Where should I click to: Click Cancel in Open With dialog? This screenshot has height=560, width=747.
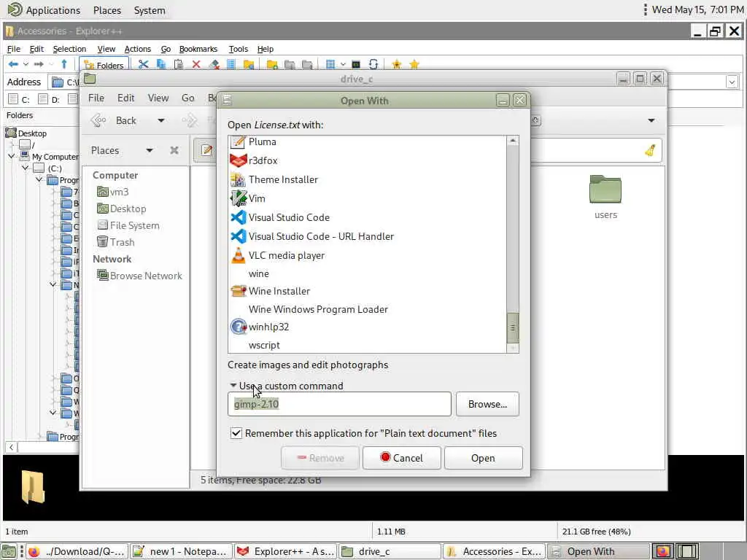click(x=402, y=458)
